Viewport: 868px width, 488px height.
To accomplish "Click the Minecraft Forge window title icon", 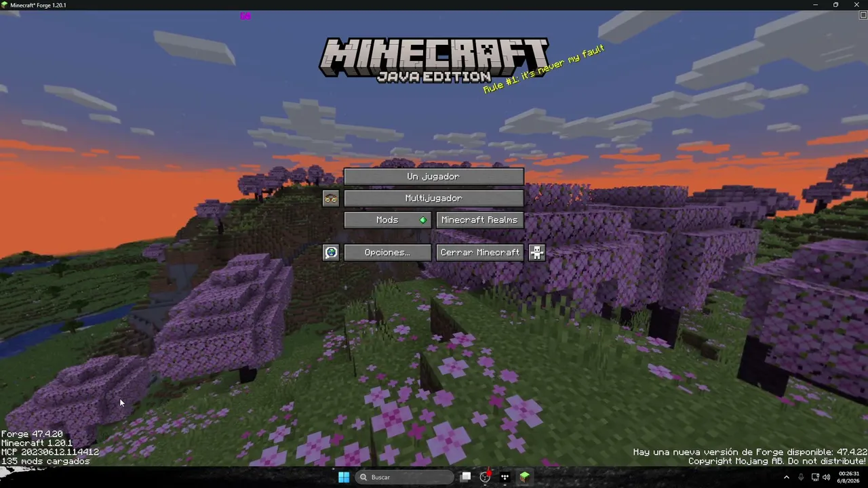I will tap(5, 5).
